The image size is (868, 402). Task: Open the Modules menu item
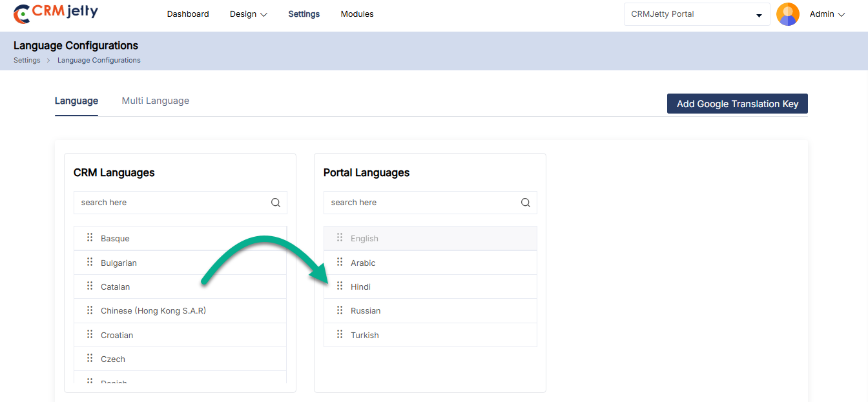tap(357, 14)
